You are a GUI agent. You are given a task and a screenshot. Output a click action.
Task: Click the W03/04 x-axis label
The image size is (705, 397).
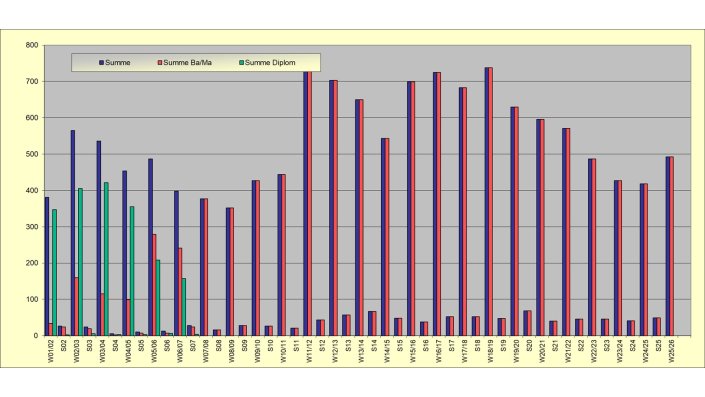point(103,351)
